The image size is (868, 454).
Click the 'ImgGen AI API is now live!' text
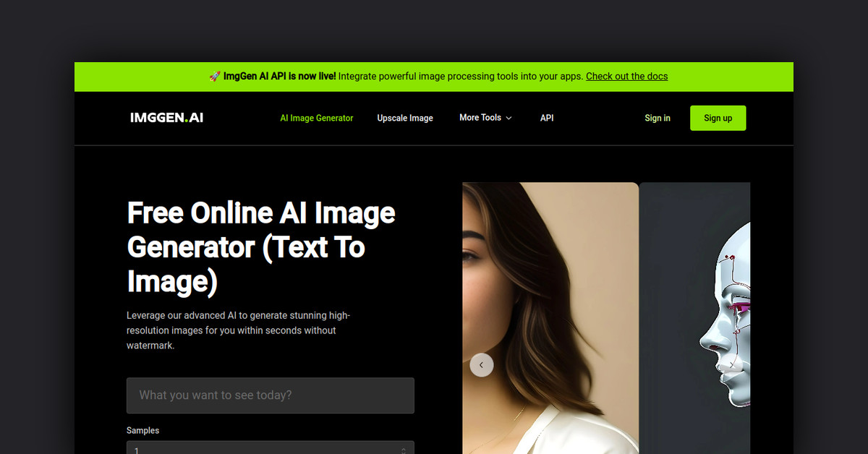coord(279,77)
